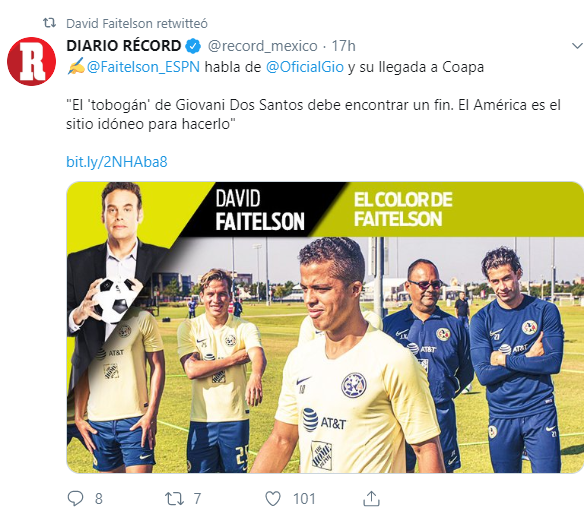Follow the bit.ly/2NHAba8 link
Viewport: 584px width, 513px height.
(117, 162)
